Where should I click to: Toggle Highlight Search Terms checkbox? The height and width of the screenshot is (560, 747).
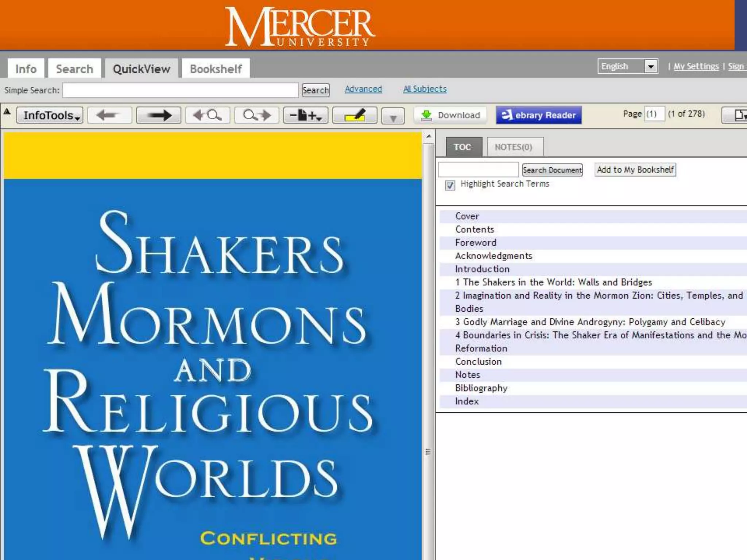(450, 185)
